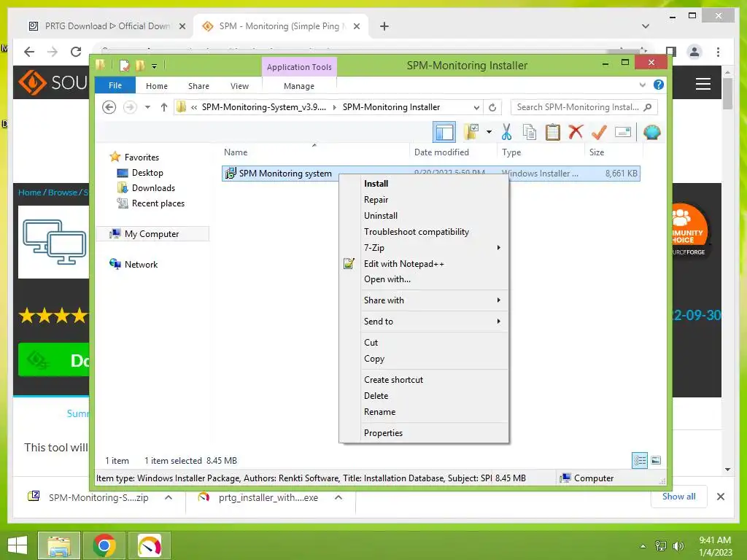The image size is (747, 560).
Task: Click the orange checkmark Properties toolbar icon
Action: [599, 132]
